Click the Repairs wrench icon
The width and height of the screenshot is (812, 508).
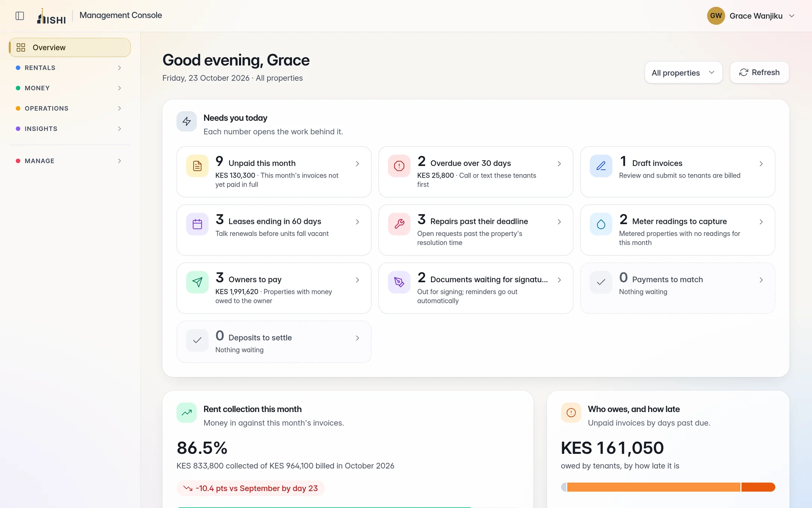tap(399, 224)
